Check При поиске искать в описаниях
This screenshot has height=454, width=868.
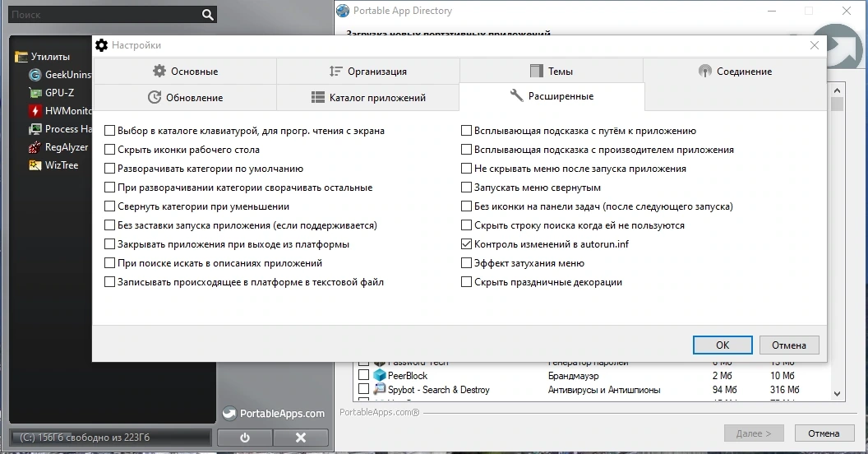click(109, 263)
